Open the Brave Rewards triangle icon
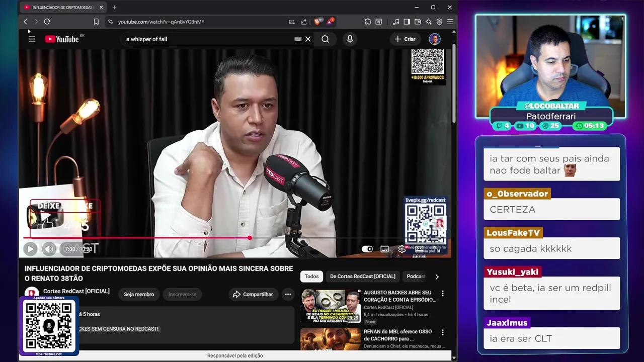Image resolution: width=644 pixels, height=362 pixels. pos(330,21)
